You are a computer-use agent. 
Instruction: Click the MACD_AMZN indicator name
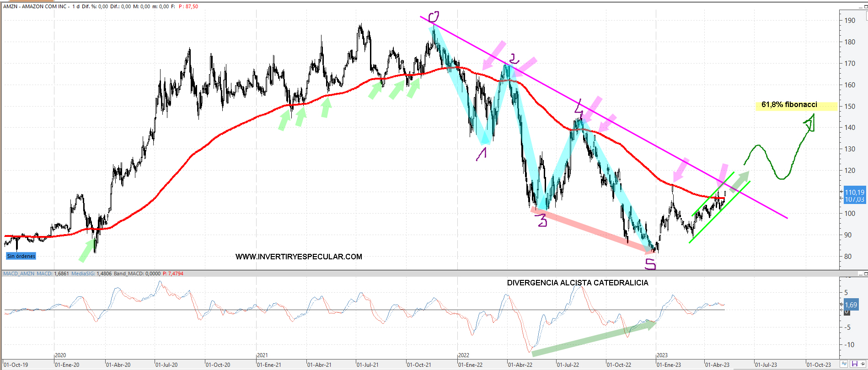[x=19, y=273]
